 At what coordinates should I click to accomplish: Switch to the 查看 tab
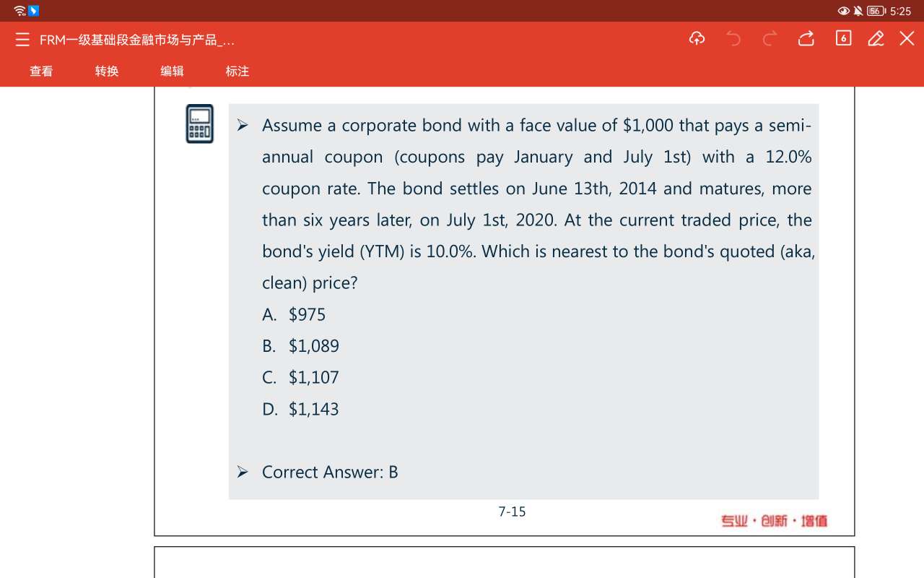41,71
